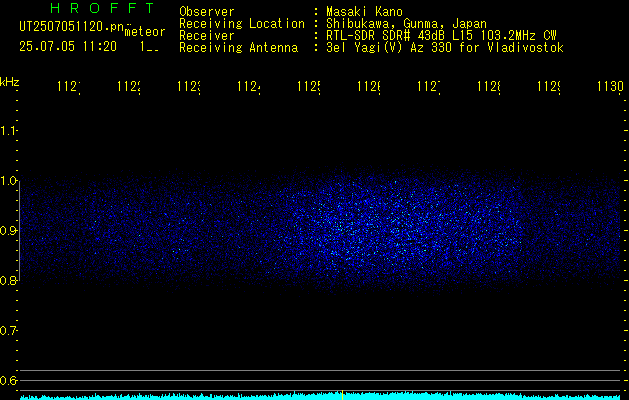Image resolution: width=629 pixels, height=400 pixels.
Task: Select the RTL-SDR SDR# 43dB receiver details
Action: click(x=442, y=36)
